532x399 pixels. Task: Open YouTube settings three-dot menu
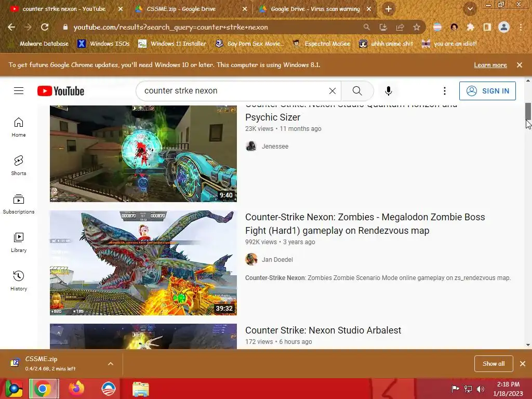tap(445, 91)
